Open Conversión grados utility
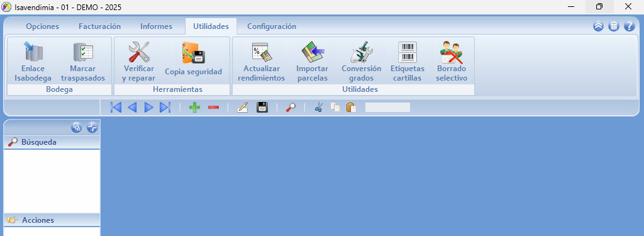 point(362,61)
